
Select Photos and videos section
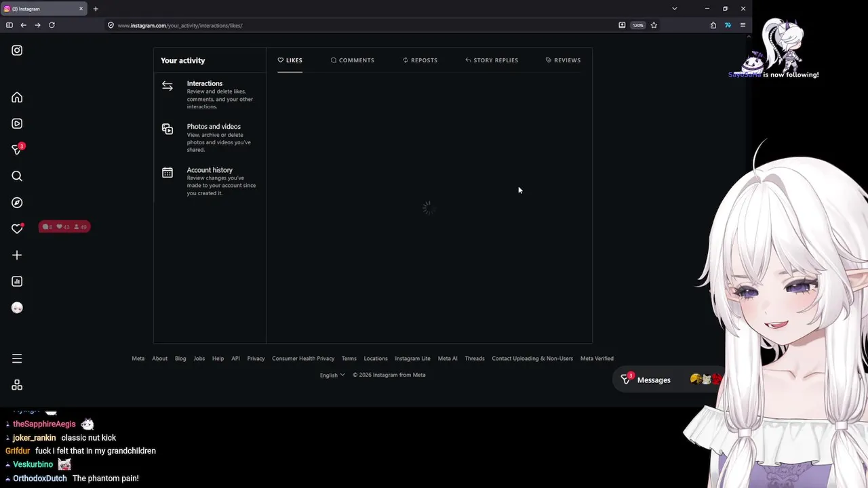[210, 138]
